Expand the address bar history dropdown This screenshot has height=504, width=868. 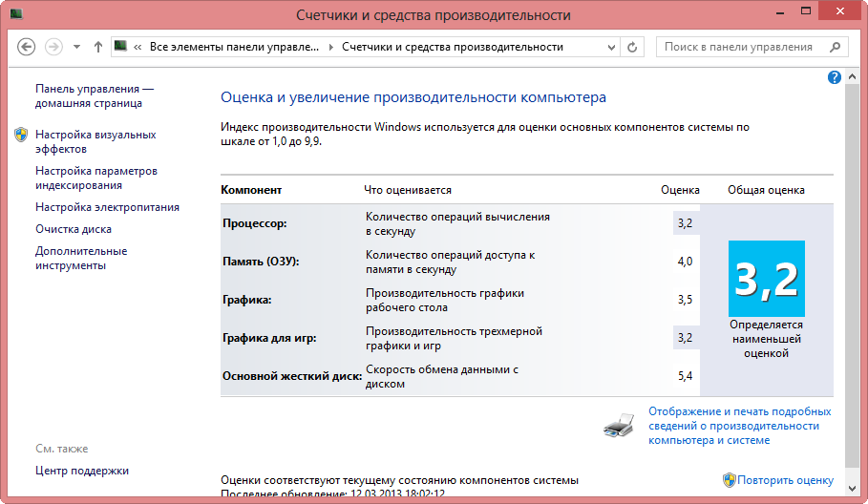[609, 47]
